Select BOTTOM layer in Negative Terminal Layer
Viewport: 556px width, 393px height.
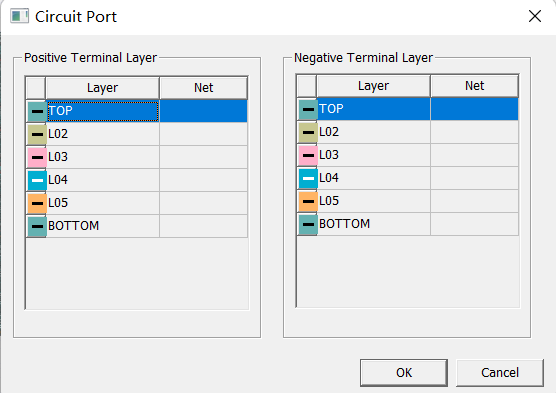click(408, 224)
